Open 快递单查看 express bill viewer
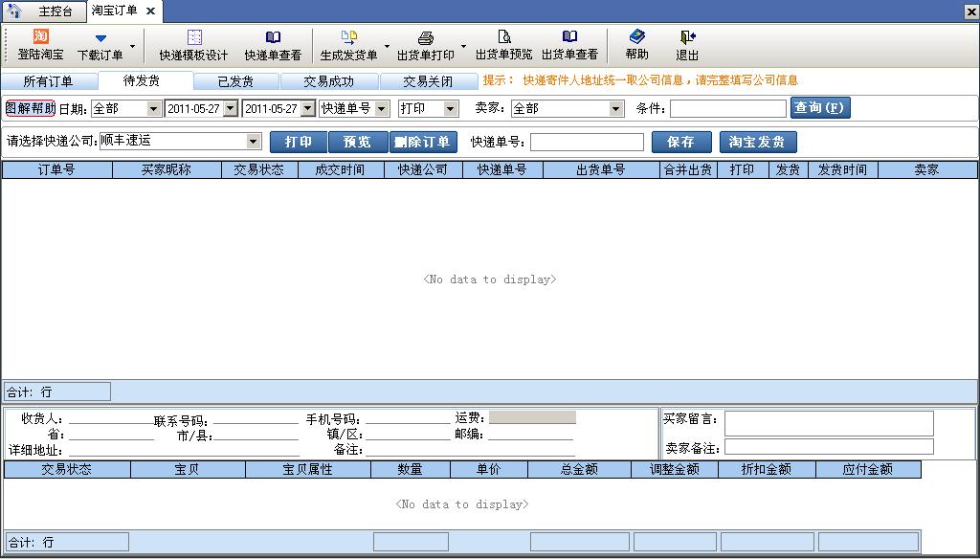Screen dimensions: 980x559 pos(273,37)
